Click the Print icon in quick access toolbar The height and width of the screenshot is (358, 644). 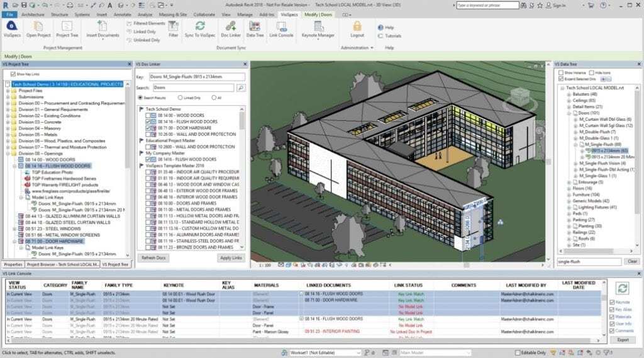(70, 5)
